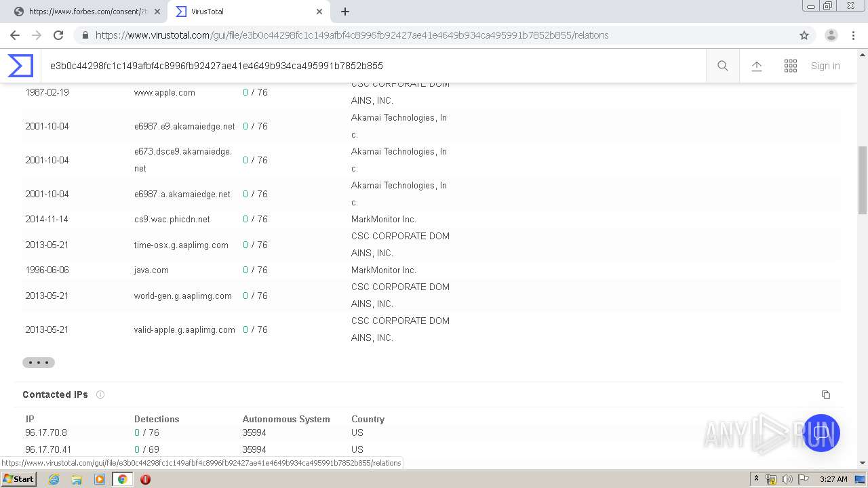Click the VirusTotal sigma logo
Image resolution: width=868 pixels, height=488 pixels.
pyautogui.click(x=20, y=66)
